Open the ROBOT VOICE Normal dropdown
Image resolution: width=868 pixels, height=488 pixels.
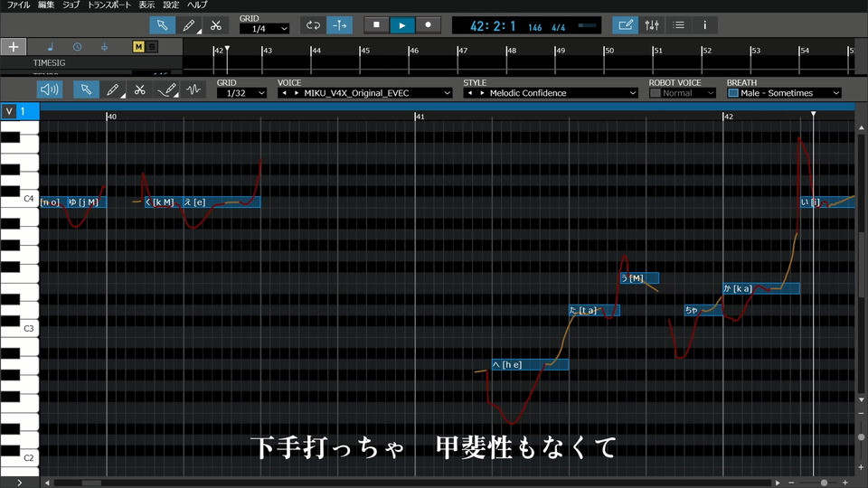pos(689,93)
